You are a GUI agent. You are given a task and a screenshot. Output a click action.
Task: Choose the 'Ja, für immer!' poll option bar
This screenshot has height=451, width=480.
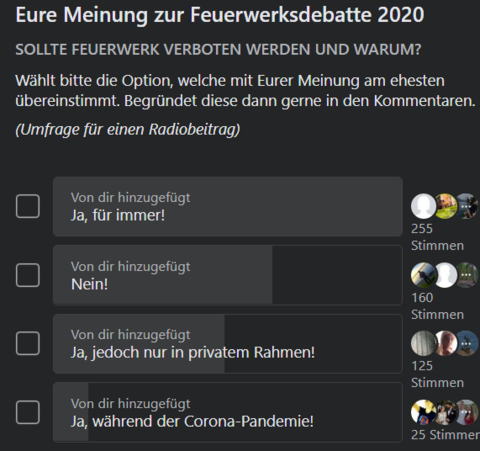(x=228, y=207)
